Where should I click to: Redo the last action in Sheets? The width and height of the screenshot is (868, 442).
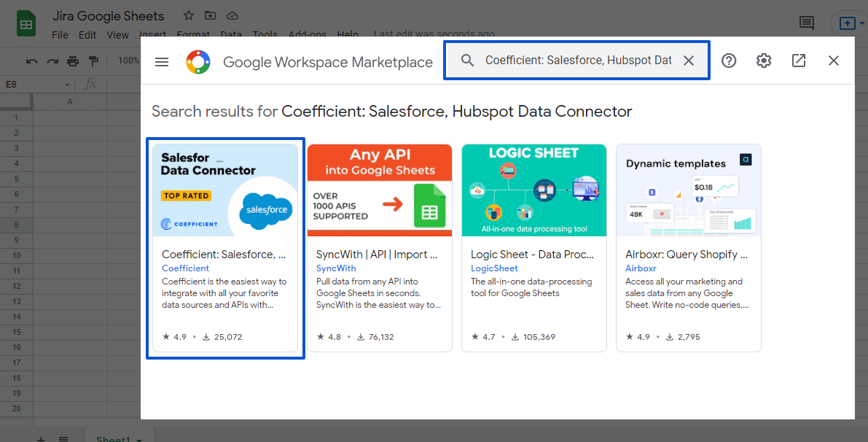52,61
